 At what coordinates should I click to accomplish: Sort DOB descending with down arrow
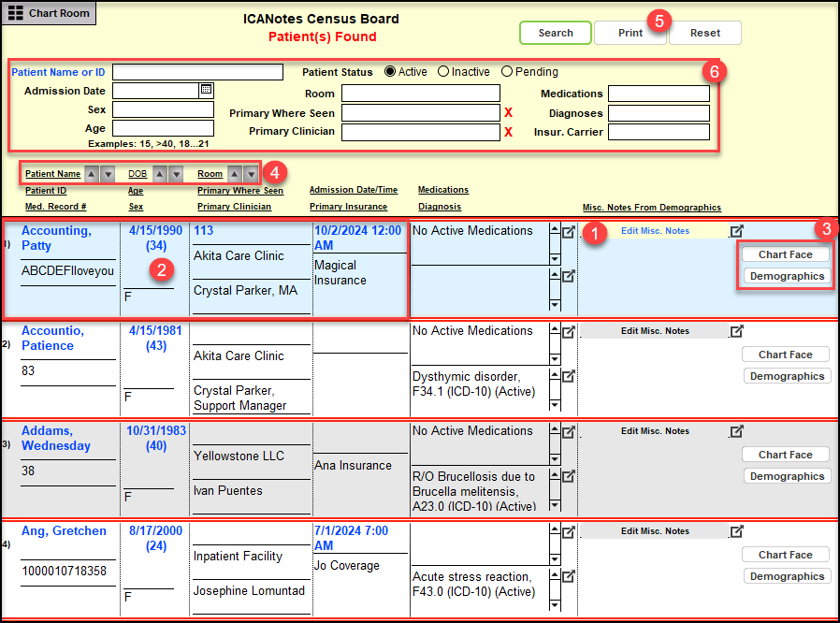coord(176,174)
